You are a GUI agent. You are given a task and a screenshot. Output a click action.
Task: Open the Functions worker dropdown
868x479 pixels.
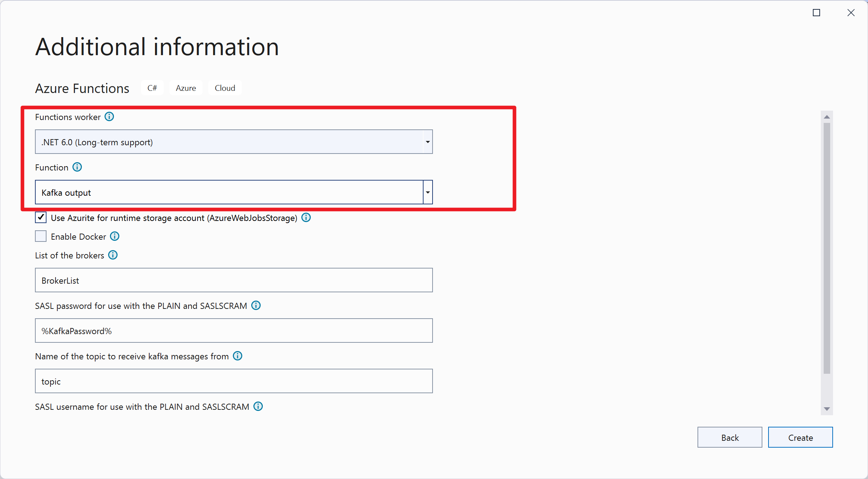(428, 142)
